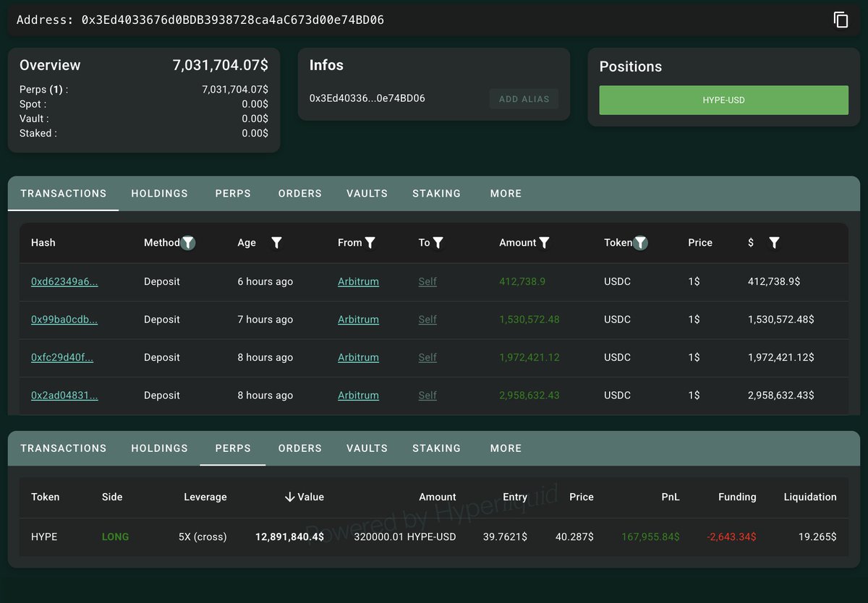
Task: Click the entry price 39.7621$
Action: [x=505, y=537]
